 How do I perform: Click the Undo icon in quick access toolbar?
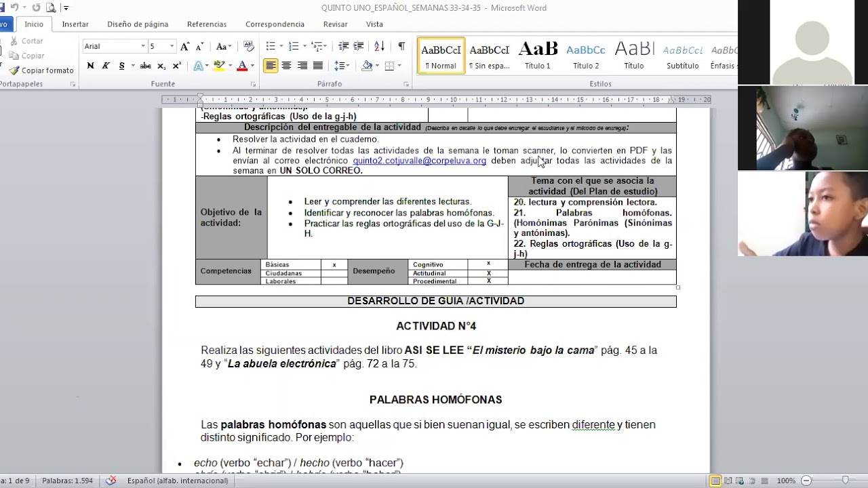(16, 7)
